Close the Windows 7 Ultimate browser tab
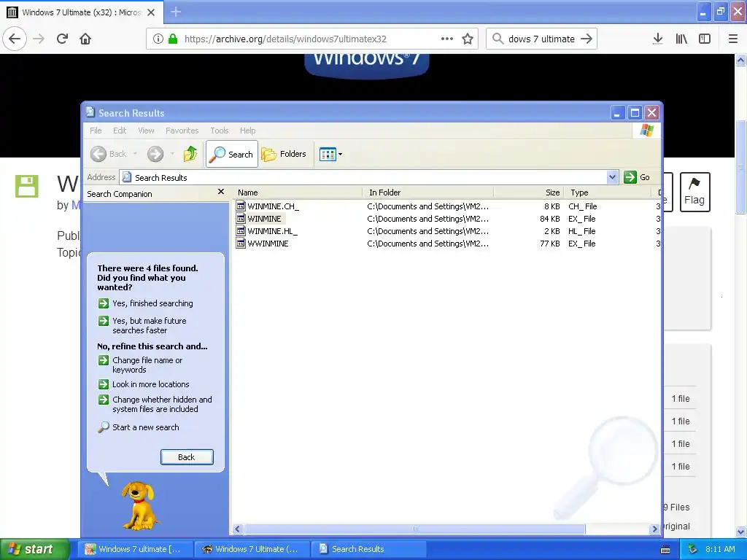The image size is (747, 560). coord(151,12)
